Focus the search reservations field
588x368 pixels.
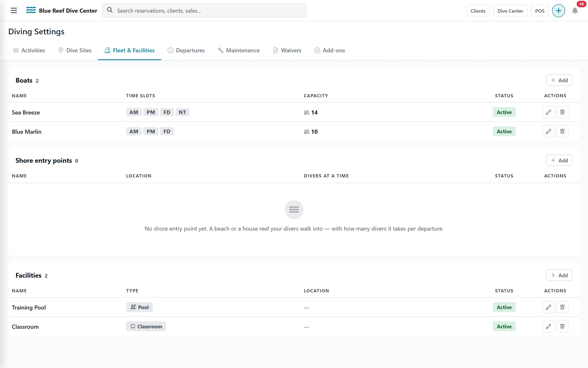204,10
